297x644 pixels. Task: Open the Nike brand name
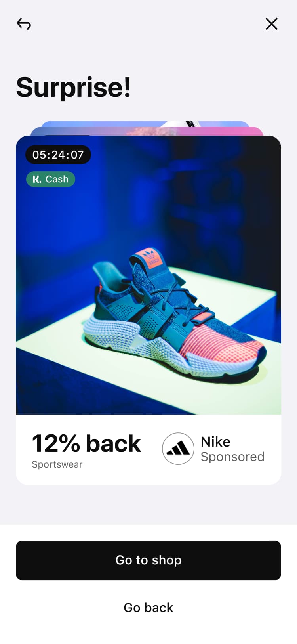click(215, 441)
